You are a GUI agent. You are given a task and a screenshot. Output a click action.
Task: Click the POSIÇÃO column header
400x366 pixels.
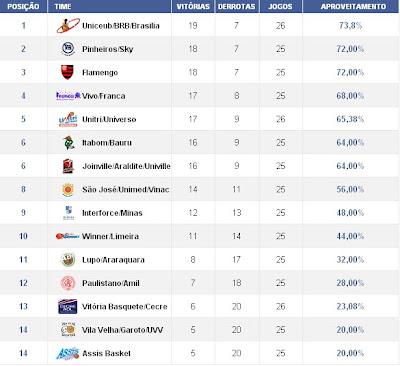[23, 7]
